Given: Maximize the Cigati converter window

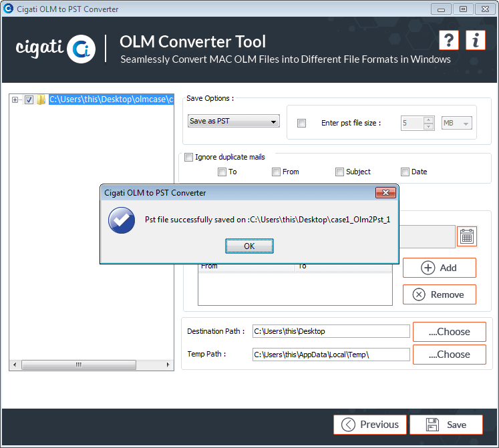Looking at the screenshot, I should pos(463,9).
